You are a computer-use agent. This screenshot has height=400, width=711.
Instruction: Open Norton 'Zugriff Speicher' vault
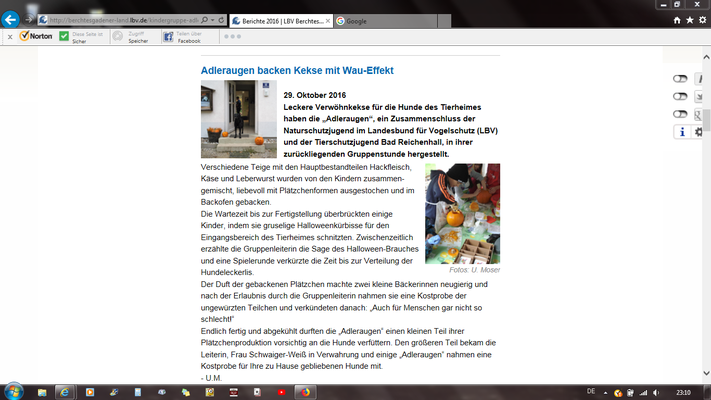(131, 37)
